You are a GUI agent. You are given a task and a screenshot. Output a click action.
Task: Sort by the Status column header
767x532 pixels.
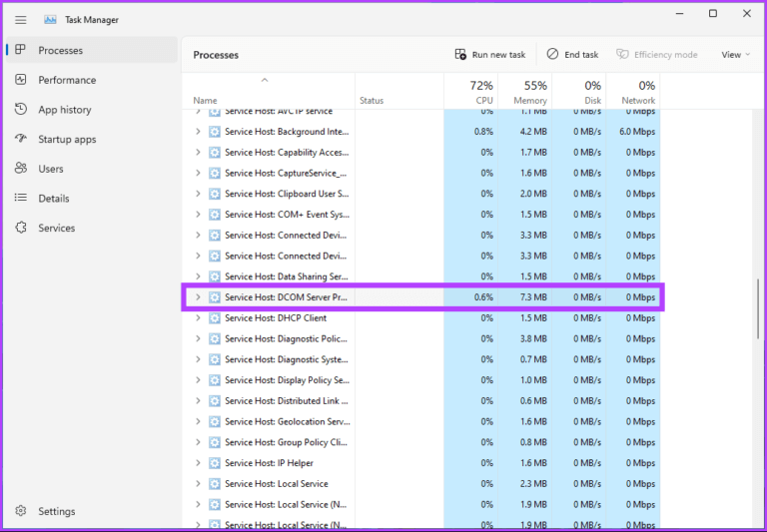click(x=399, y=91)
